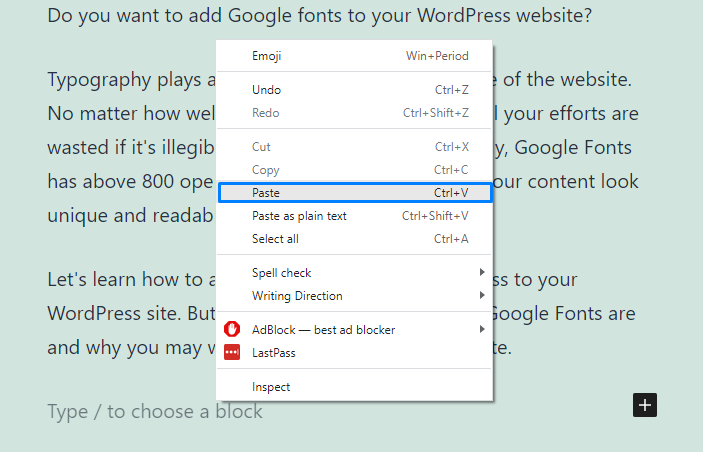703x452 pixels.
Task: Choose Select all from the menu
Action: point(355,239)
